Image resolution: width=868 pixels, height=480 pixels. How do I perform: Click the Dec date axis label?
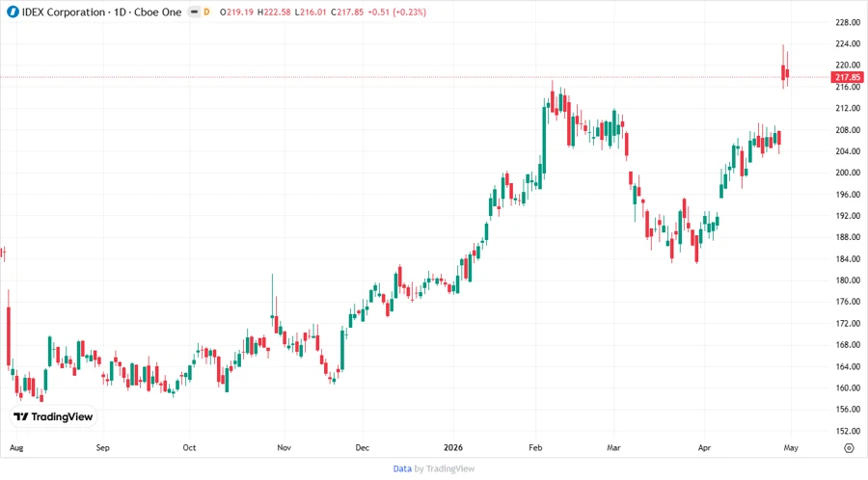[x=362, y=447]
